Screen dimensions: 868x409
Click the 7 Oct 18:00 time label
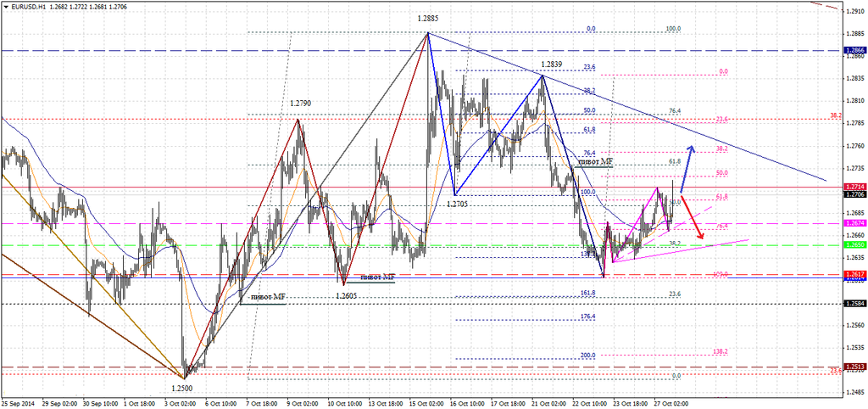262,403
